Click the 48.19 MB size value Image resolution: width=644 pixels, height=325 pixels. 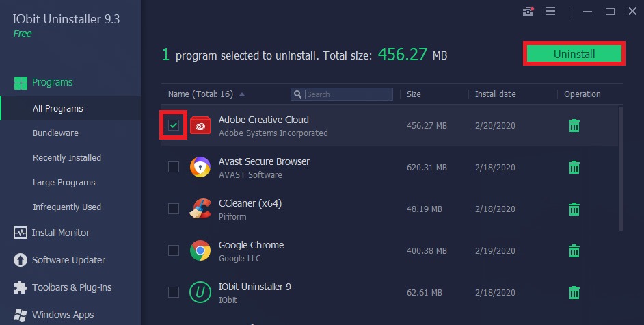[425, 209]
